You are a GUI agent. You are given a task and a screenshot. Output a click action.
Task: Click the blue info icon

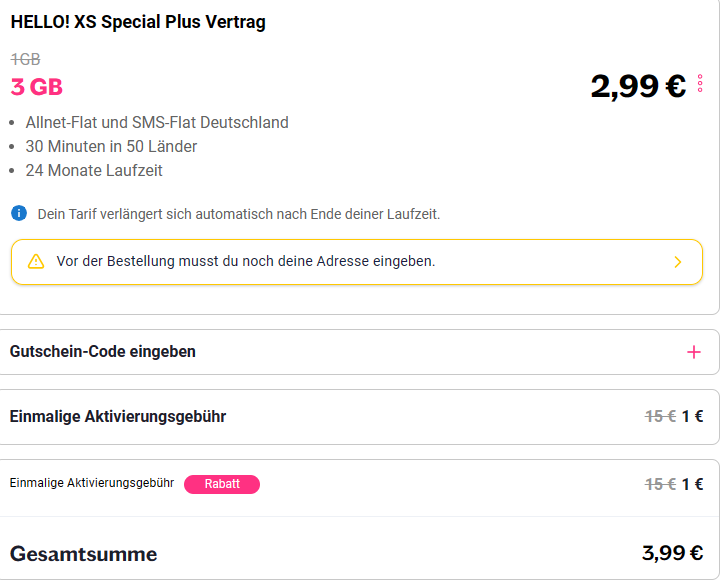pyautogui.click(x=19, y=213)
